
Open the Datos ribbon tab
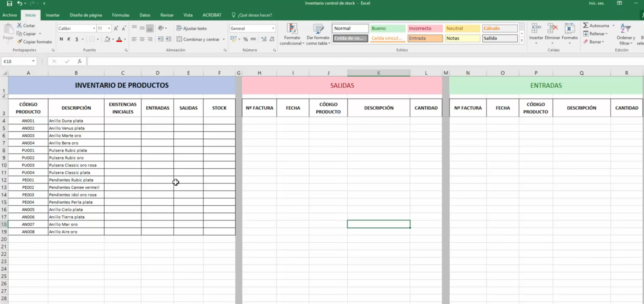145,15
